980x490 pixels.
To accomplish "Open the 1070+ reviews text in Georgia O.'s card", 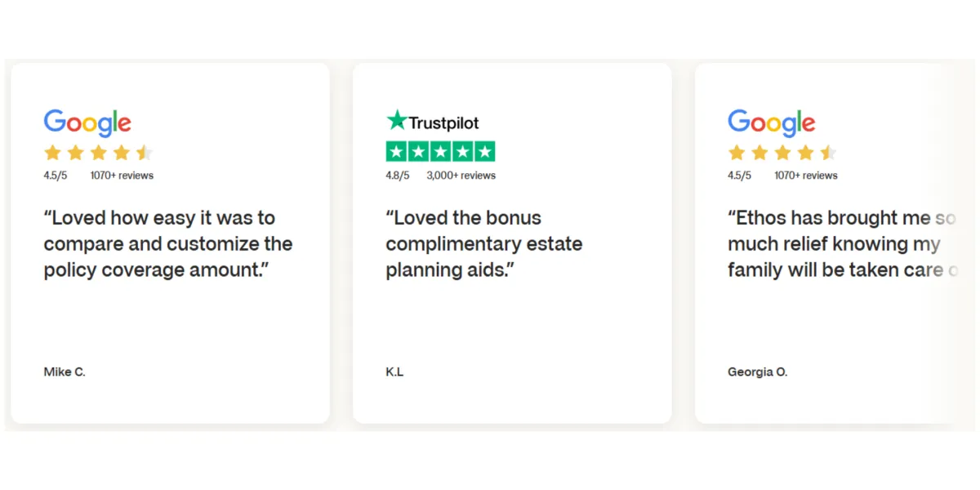I will [806, 176].
